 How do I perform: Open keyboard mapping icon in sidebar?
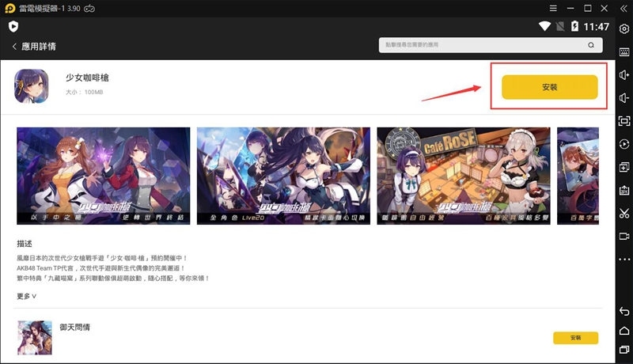[624, 52]
